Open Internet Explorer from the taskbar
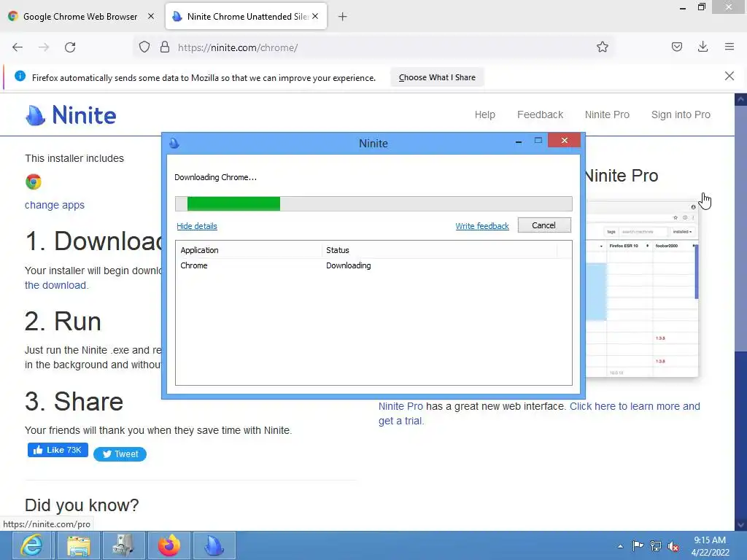 [31, 545]
